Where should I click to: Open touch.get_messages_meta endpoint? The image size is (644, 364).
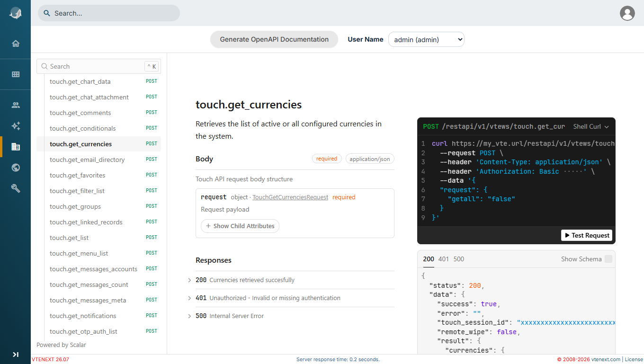point(98,300)
